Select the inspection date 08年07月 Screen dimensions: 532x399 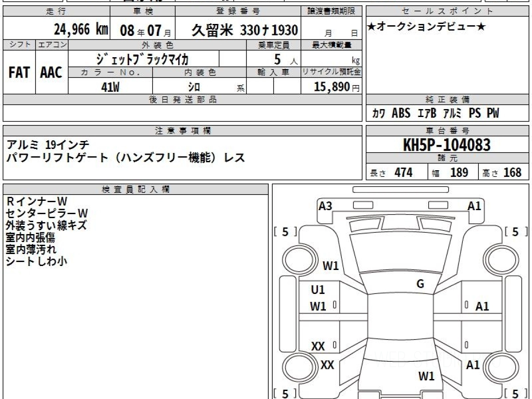145,31
